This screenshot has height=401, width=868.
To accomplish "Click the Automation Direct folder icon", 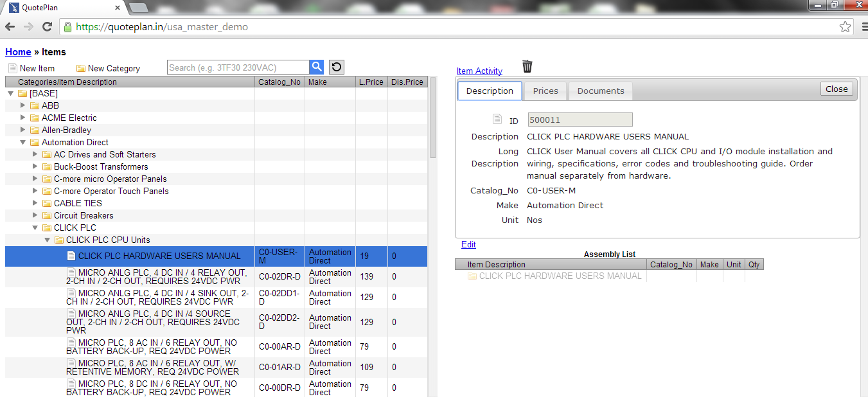I will click(35, 142).
